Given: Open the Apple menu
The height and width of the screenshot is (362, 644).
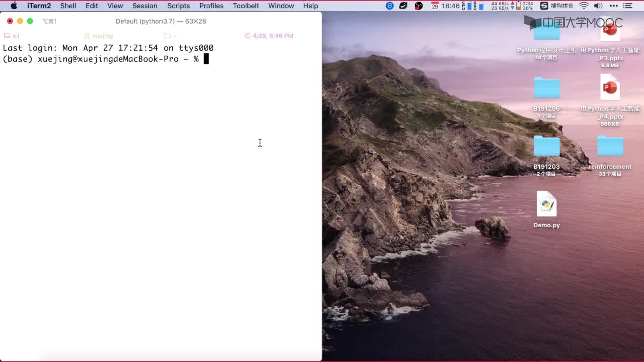Looking at the screenshot, I should 14,6.
